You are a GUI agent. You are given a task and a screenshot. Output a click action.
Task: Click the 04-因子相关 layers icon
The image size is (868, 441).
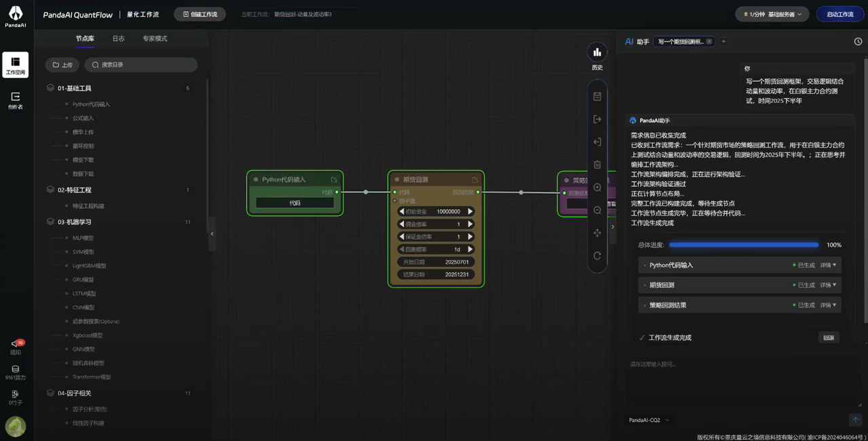50,393
